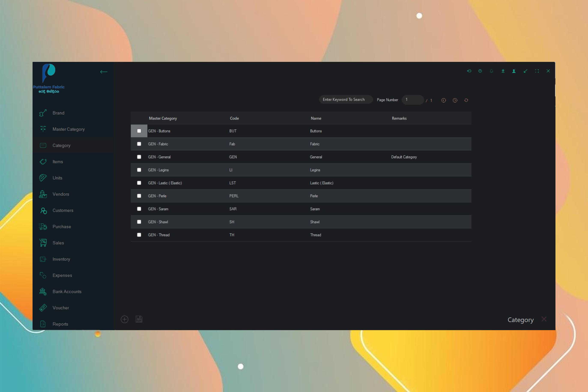Viewport: 588px width, 392px height.
Task: Select the 'Shawl' name cell
Action: [315, 222]
